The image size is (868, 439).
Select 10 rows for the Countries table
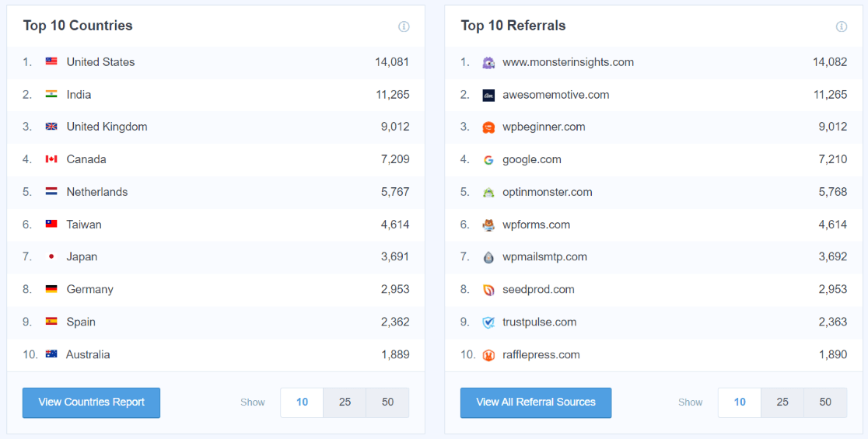pos(302,402)
